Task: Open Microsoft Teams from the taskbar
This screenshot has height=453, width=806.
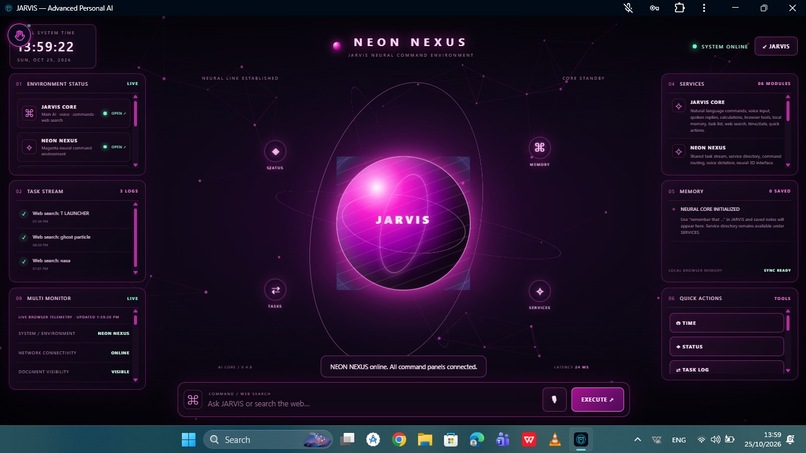Action: coord(503,440)
